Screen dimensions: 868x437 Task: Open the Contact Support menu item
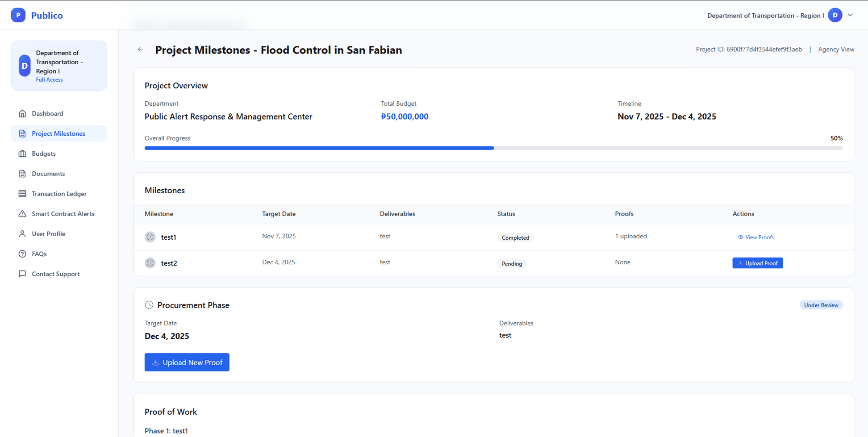(59, 274)
